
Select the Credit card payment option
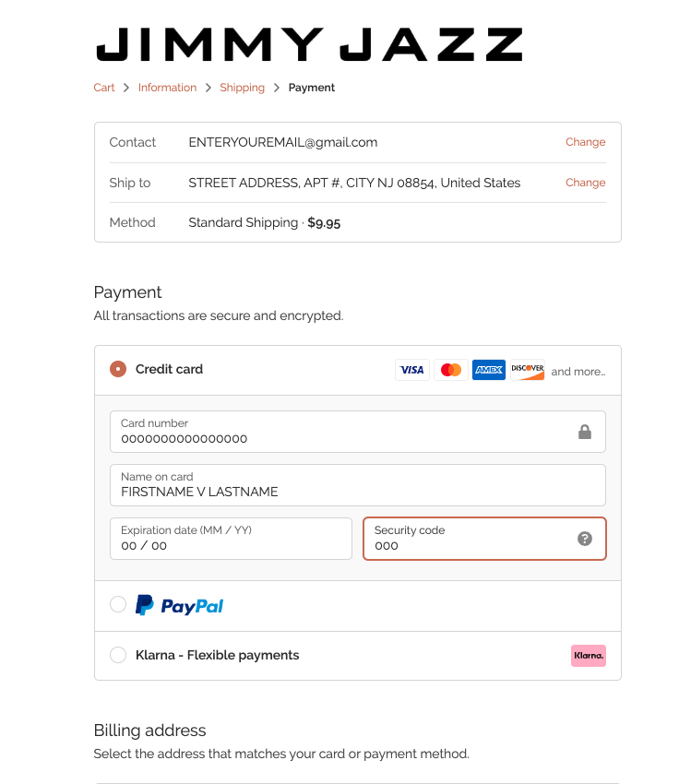pos(118,368)
